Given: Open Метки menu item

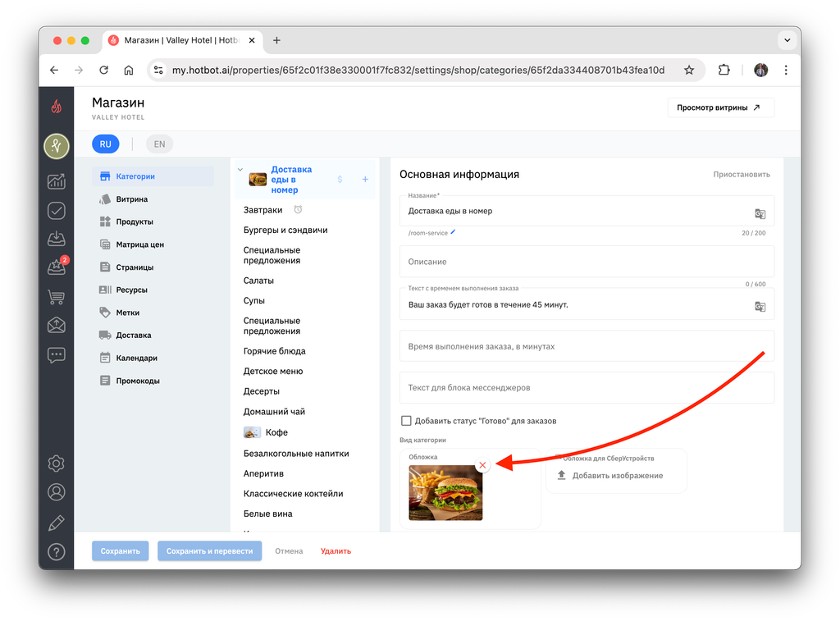Looking at the screenshot, I should tap(153, 313).
